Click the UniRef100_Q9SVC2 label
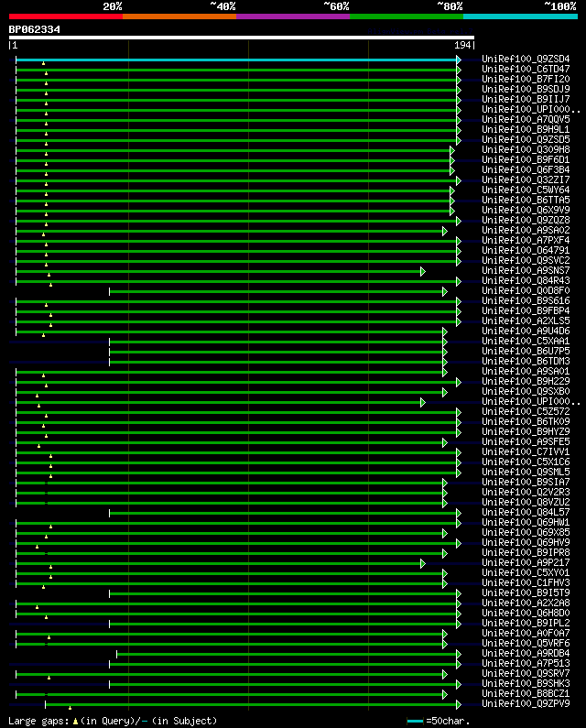The height and width of the screenshot is (728, 586). point(526,260)
